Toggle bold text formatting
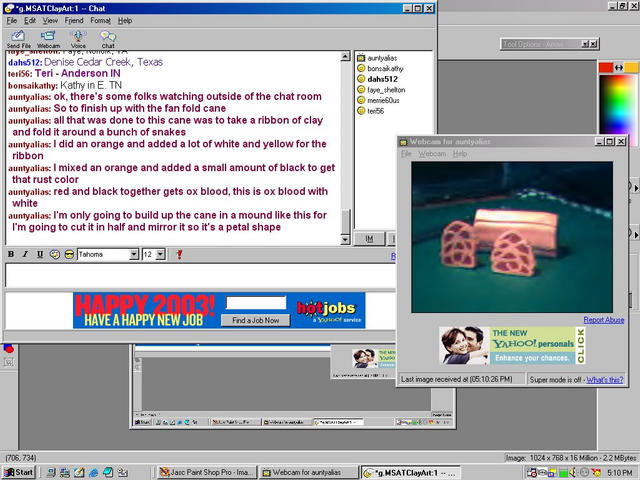 coord(11,254)
